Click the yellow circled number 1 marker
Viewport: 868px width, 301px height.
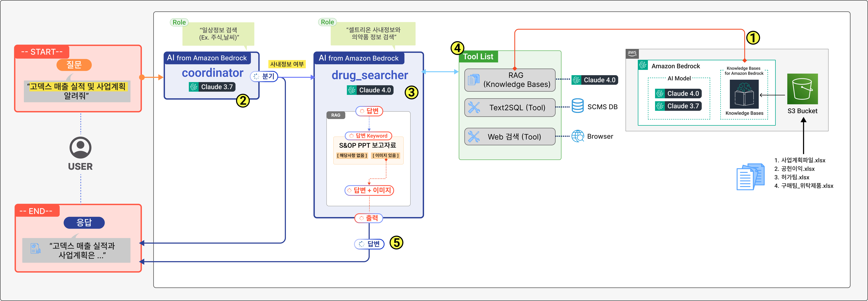[753, 38]
